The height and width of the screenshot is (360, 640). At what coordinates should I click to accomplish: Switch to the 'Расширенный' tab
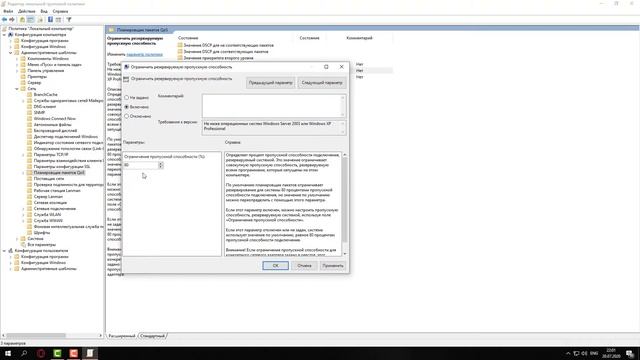(122, 336)
